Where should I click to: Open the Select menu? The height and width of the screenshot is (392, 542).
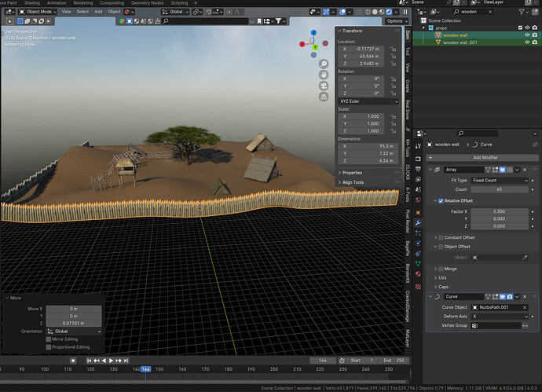[82, 12]
